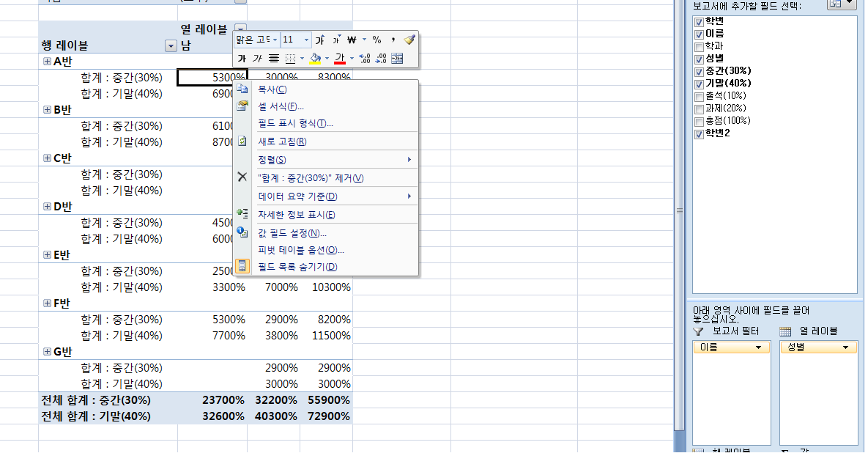Open the font size dropdown showing 11
This screenshot has height=475, width=868.
point(306,40)
